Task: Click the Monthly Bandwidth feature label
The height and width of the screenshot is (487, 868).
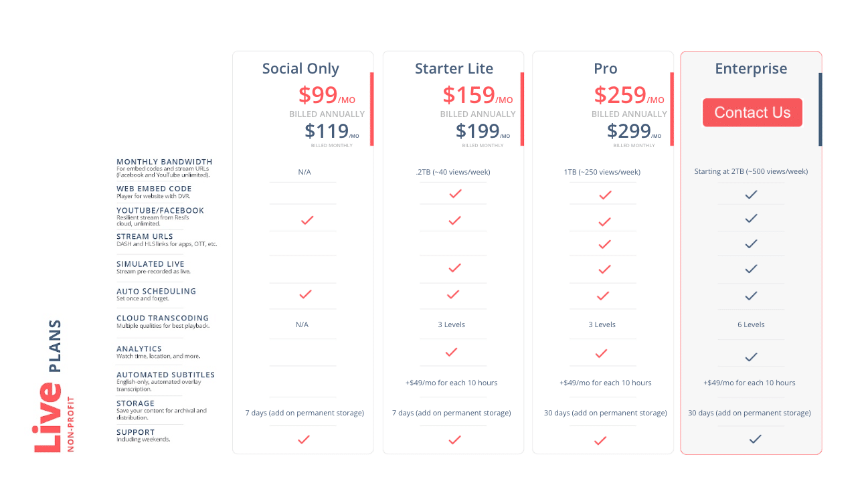Action: click(x=165, y=162)
